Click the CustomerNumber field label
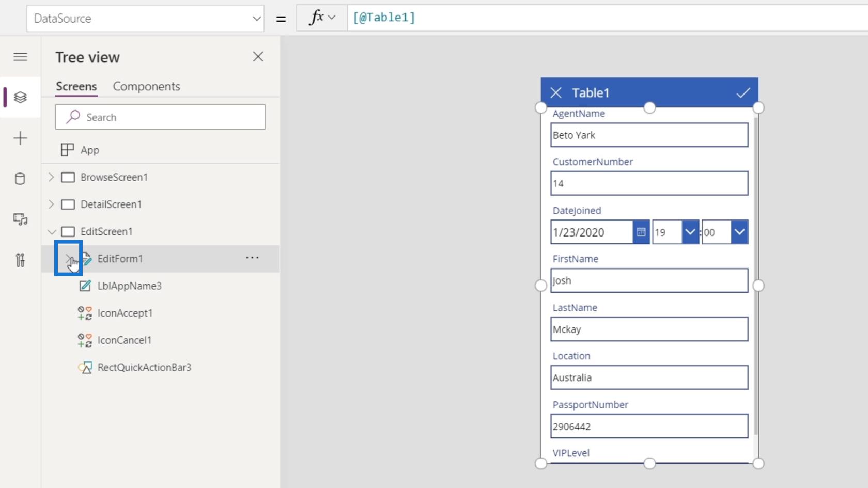The image size is (868, 488). coord(593,162)
